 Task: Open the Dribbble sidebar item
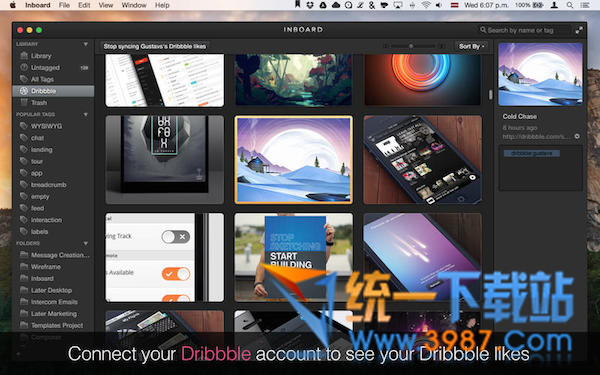53,91
